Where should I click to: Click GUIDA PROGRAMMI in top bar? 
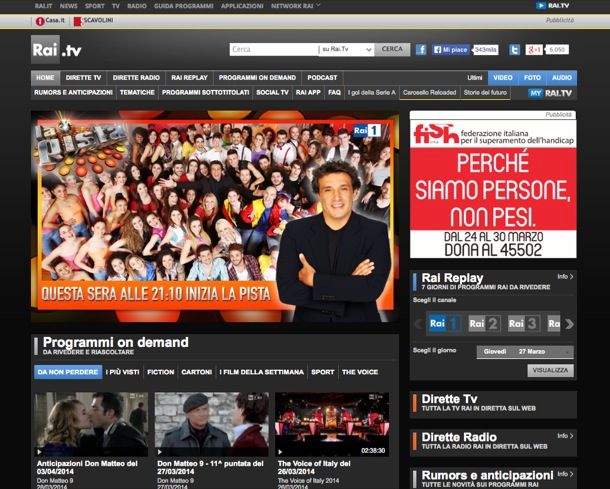pos(184,6)
